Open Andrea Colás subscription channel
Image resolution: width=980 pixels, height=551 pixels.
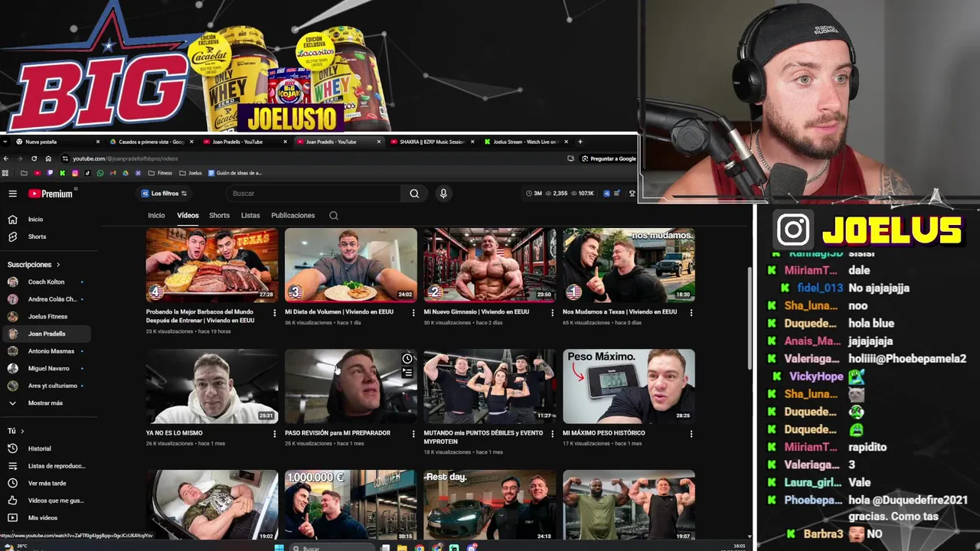tap(45, 299)
